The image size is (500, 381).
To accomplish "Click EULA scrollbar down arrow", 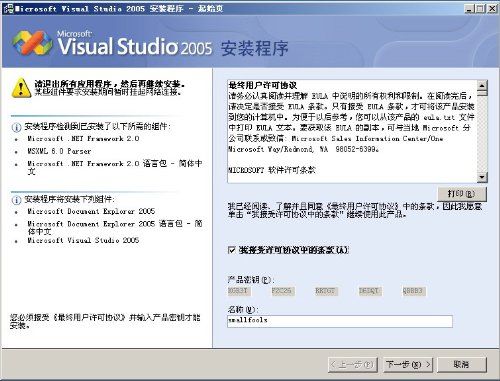I will 482,177.
